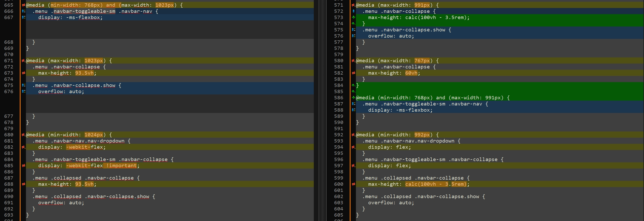The width and height of the screenshot is (644, 221).
Task: Click the not-equal marker beside left line 673
Action: (23, 73)
